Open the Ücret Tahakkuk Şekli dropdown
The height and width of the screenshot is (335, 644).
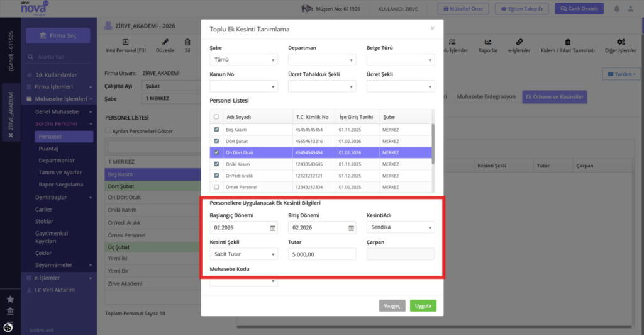322,86
